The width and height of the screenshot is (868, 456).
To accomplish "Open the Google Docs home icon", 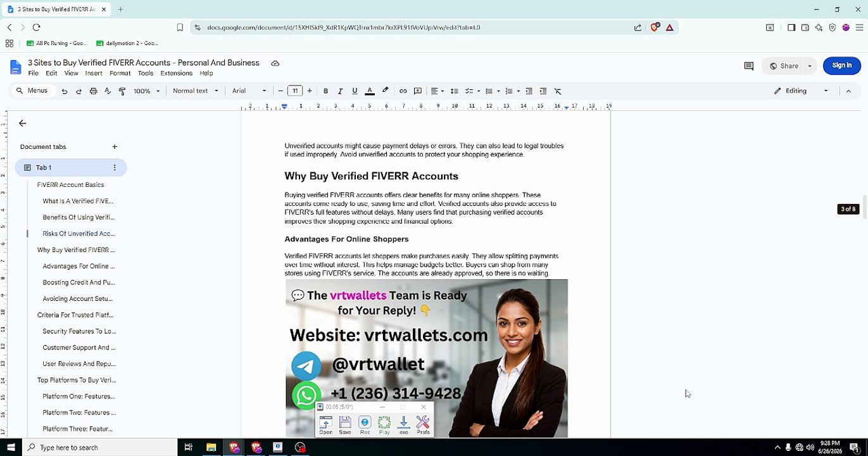I will [16, 67].
